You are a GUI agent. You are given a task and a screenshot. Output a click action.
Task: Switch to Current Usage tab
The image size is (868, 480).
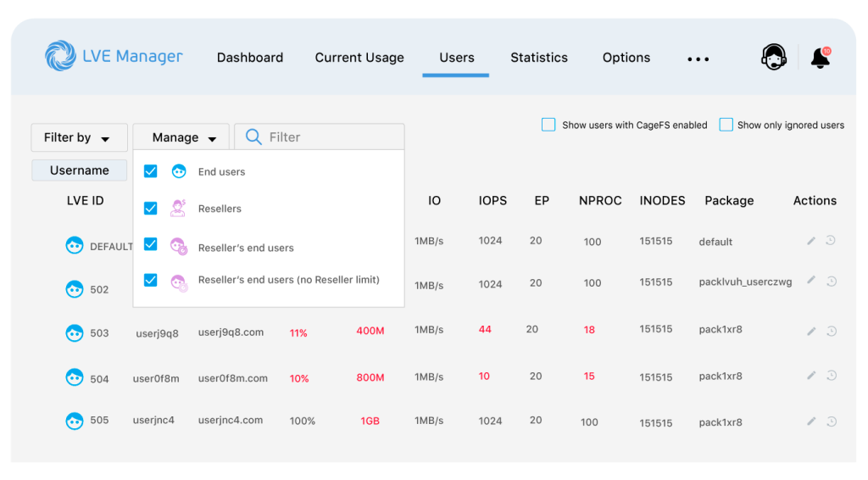coord(359,58)
